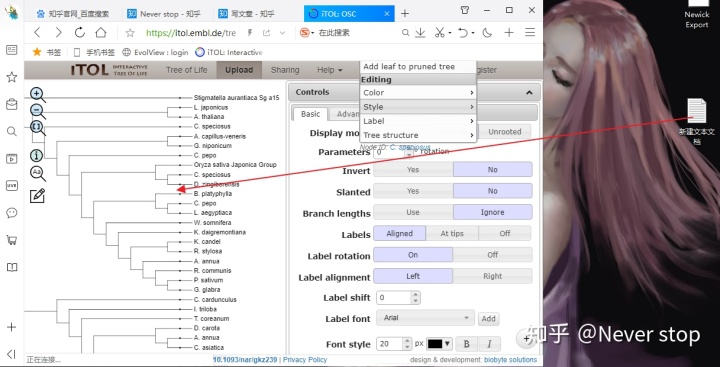Click the scissors screenshot tool icon

coord(439,33)
